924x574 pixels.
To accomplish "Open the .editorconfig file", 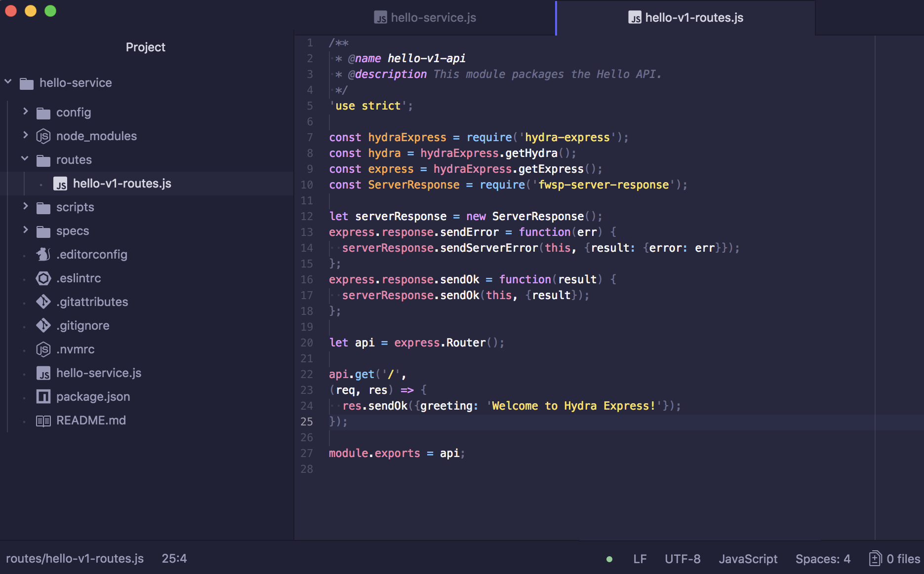I will click(92, 255).
